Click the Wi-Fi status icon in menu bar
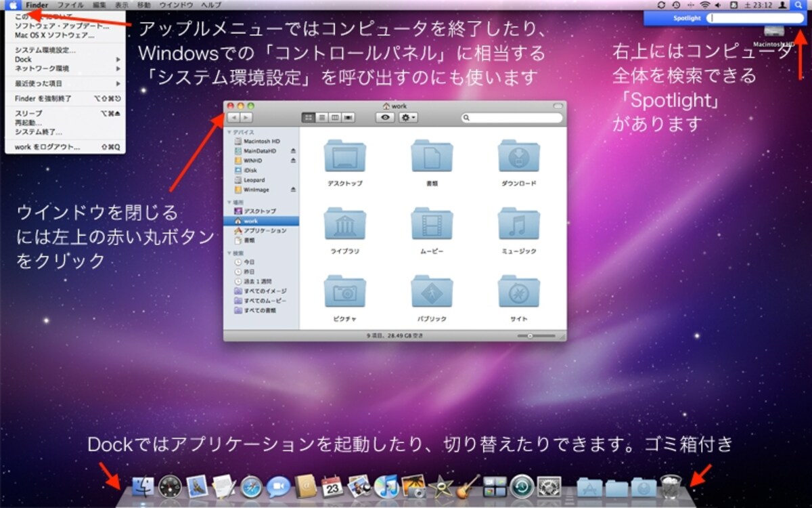This screenshot has height=508, width=812. (704, 5)
